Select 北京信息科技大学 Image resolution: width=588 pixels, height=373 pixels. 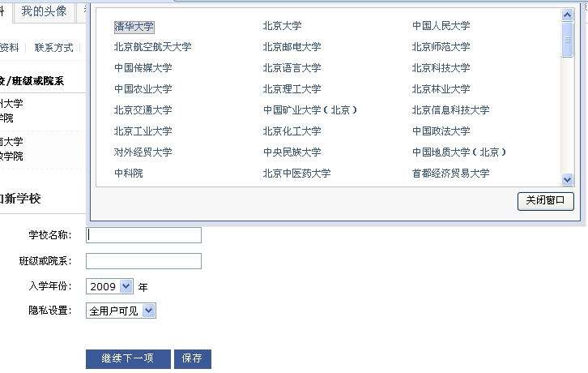(451, 110)
